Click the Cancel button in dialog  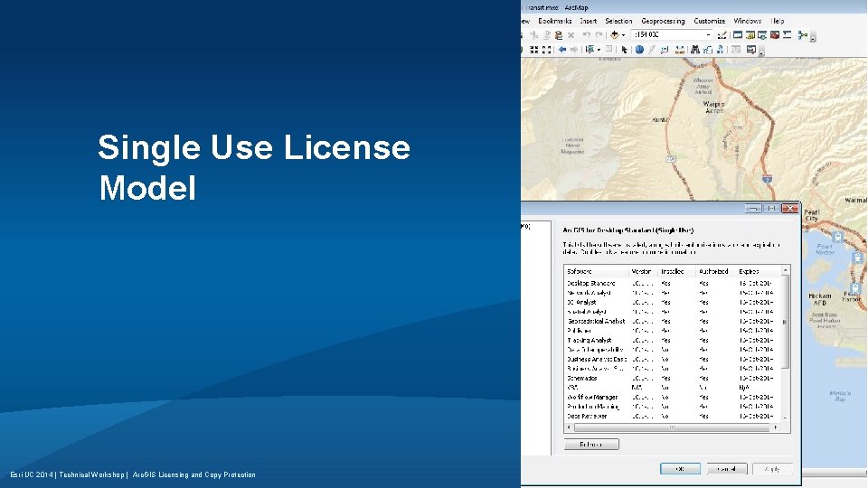[727, 469]
